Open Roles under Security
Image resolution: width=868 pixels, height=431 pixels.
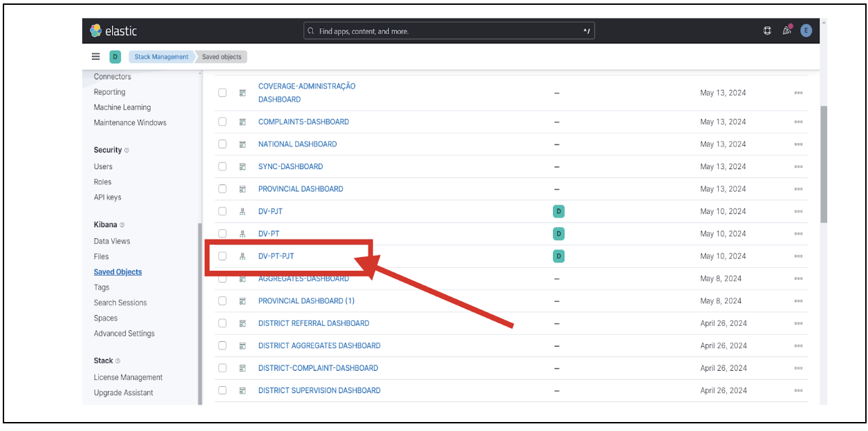(x=102, y=182)
